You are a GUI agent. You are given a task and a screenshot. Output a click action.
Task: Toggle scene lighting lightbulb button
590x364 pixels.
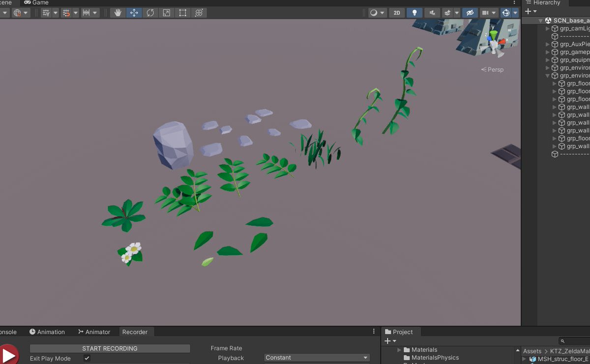coord(414,13)
